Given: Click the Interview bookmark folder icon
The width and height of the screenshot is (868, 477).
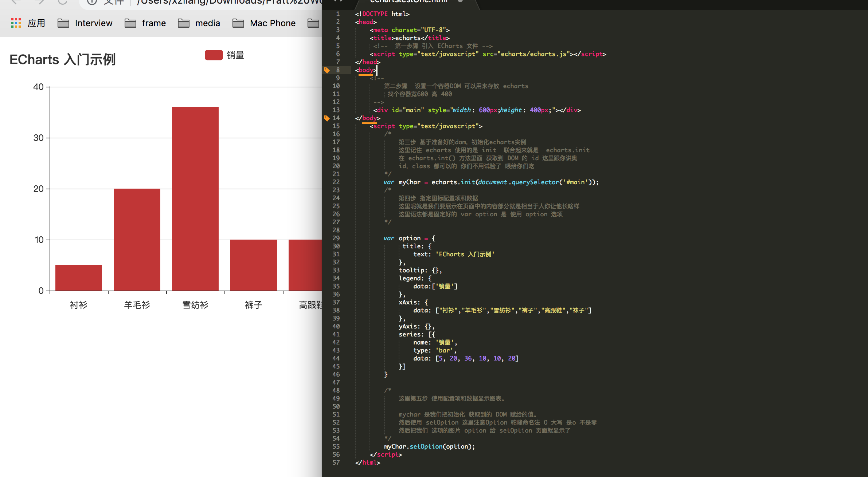Looking at the screenshot, I should tap(63, 23).
